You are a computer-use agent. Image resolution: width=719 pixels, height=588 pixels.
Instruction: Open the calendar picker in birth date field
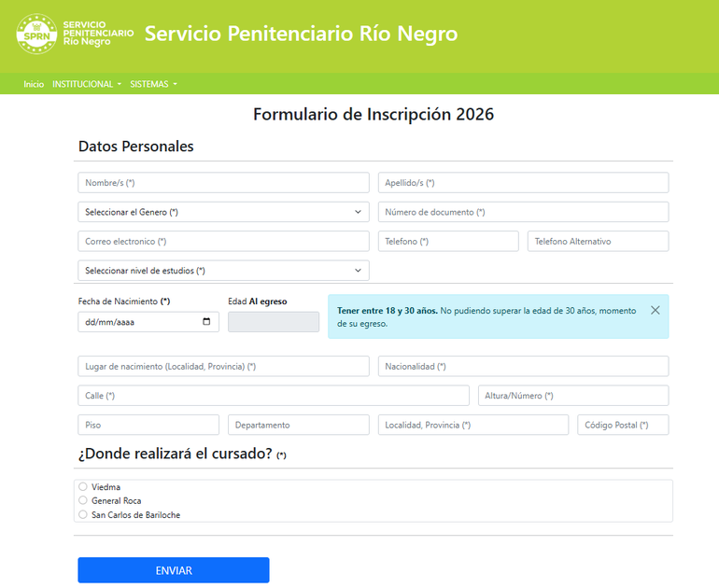[x=206, y=322]
